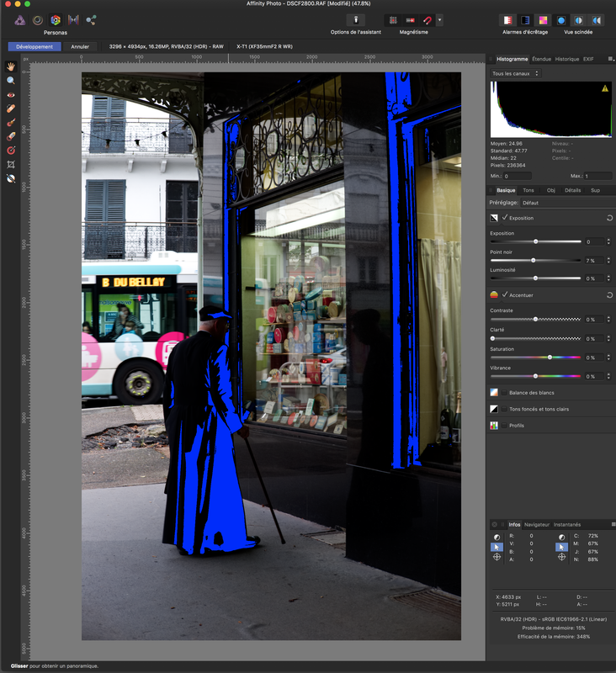The width and height of the screenshot is (616, 673).
Task: Select the Zoom magnifier tool
Action: pos(11,81)
